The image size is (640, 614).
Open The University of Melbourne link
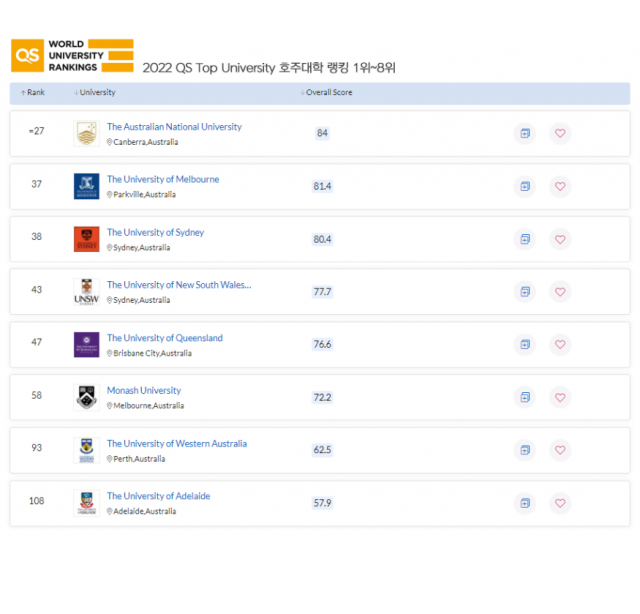[163, 180]
